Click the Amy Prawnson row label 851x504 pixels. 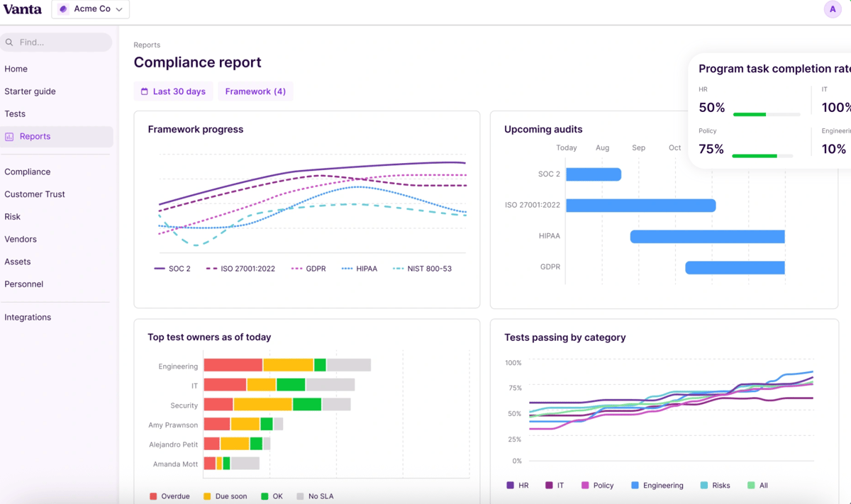pyautogui.click(x=173, y=425)
